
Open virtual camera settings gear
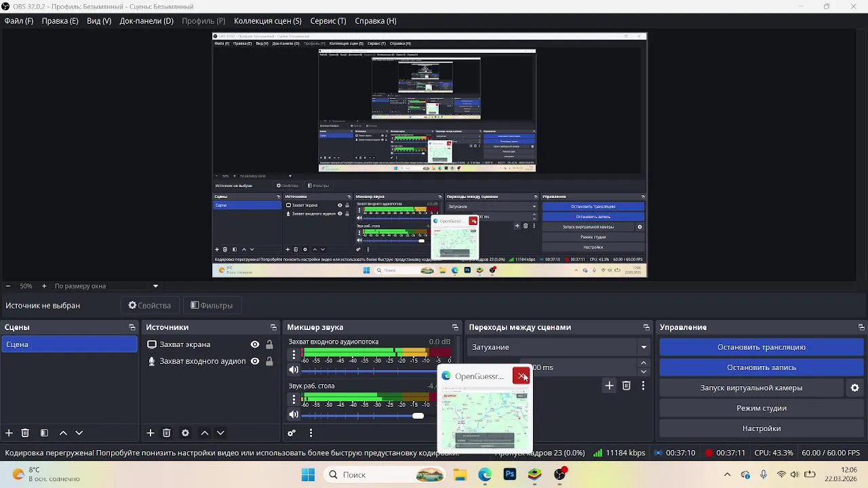tap(854, 388)
